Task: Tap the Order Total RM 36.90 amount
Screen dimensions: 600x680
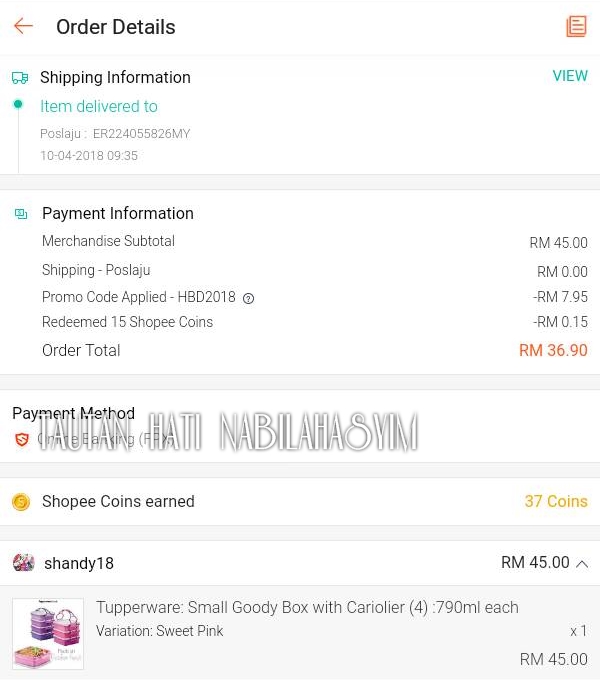Action: (x=553, y=350)
